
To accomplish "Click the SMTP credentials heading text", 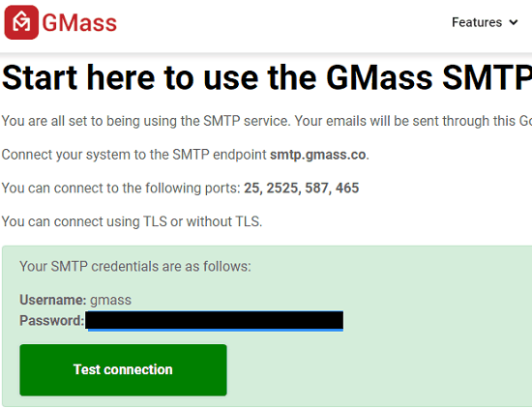I will (x=135, y=267).
